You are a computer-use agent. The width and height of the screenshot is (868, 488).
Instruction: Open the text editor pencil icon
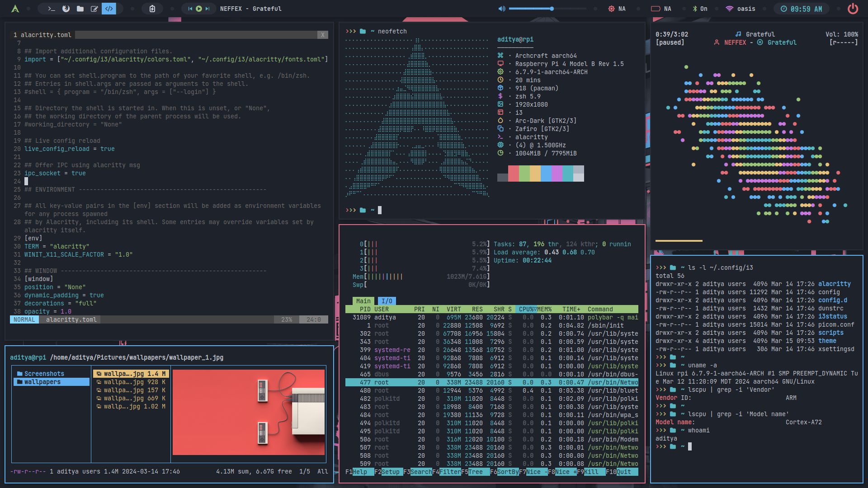coord(94,9)
